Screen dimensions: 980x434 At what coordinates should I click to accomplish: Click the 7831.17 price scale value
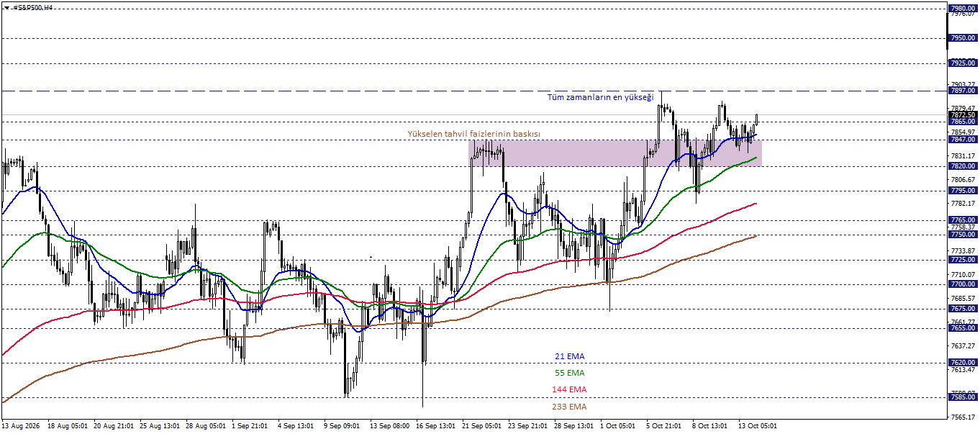tap(963, 156)
